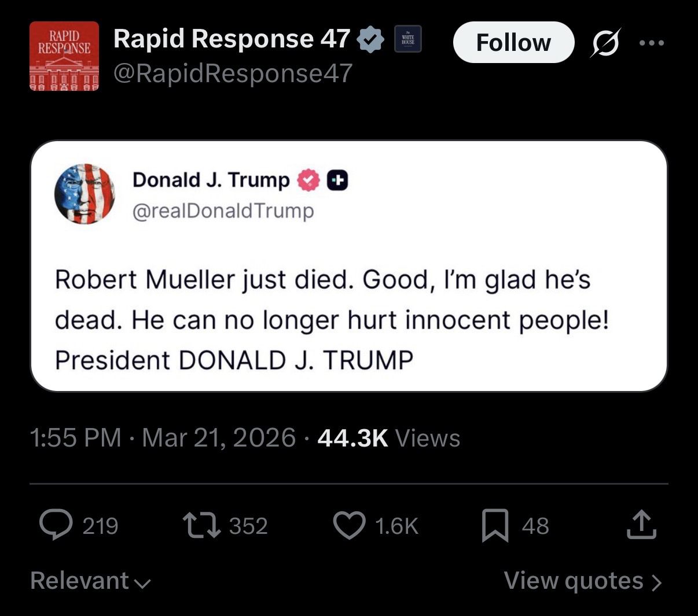The height and width of the screenshot is (616, 698).
Task: Open the 44.3K Views analytics
Action: pos(389,438)
